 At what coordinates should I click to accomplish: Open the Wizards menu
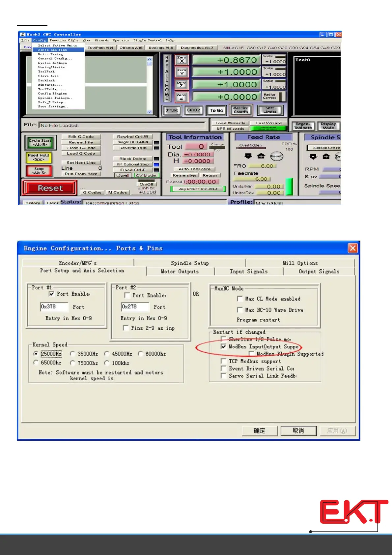point(102,40)
